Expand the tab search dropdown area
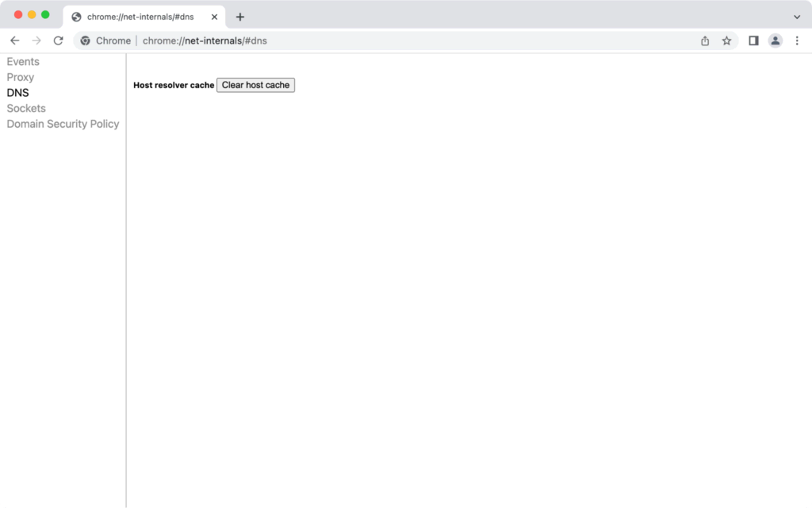Image resolution: width=812 pixels, height=508 pixels. (798, 17)
